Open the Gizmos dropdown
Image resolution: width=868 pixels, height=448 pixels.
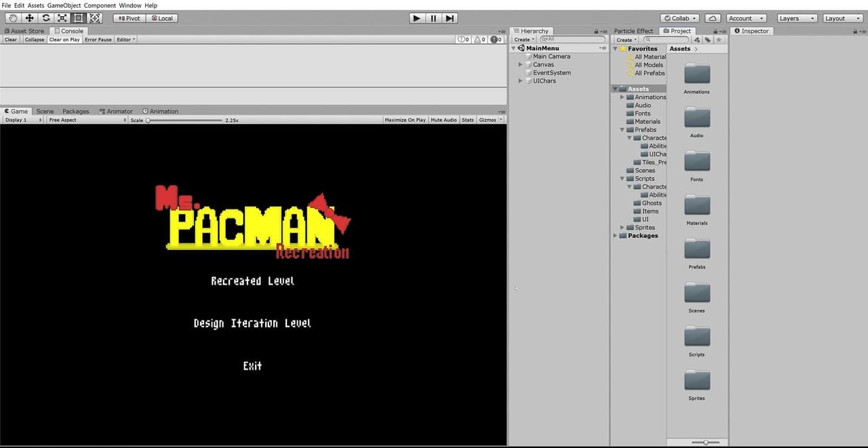490,120
